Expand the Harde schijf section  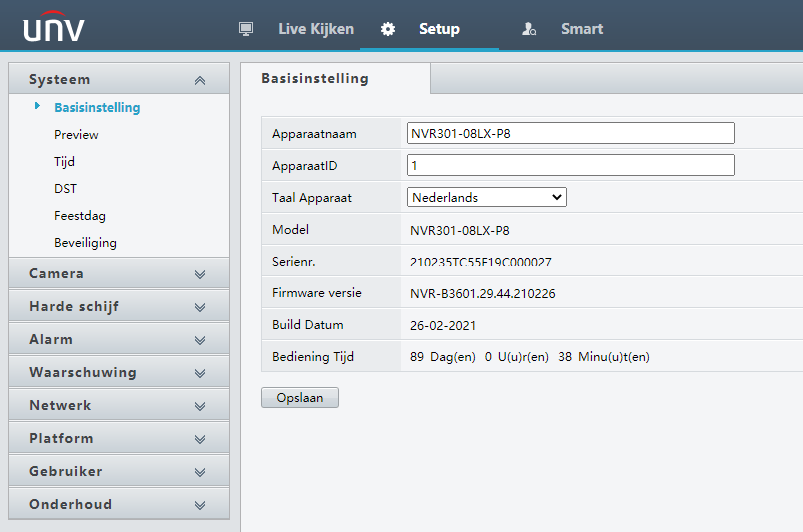pyautogui.click(x=119, y=306)
